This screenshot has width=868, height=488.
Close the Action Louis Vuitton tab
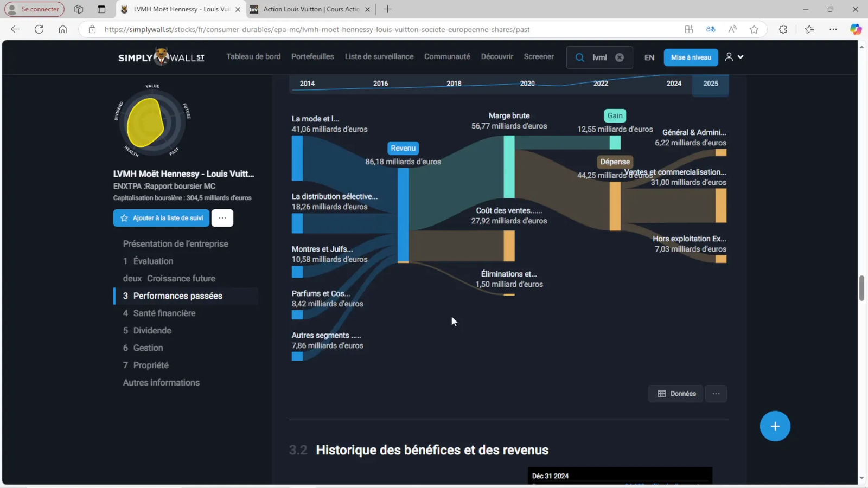(x=367, y=9)
